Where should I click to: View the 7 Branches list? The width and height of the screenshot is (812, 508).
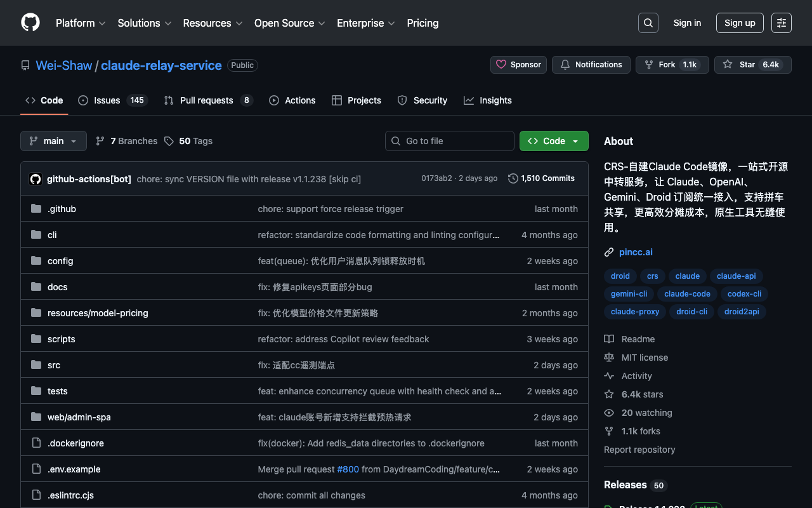126,141
